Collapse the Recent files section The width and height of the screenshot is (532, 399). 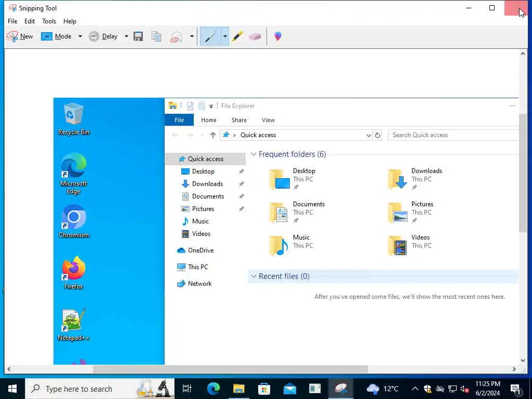pyautogui.click(x=253, y=276)
